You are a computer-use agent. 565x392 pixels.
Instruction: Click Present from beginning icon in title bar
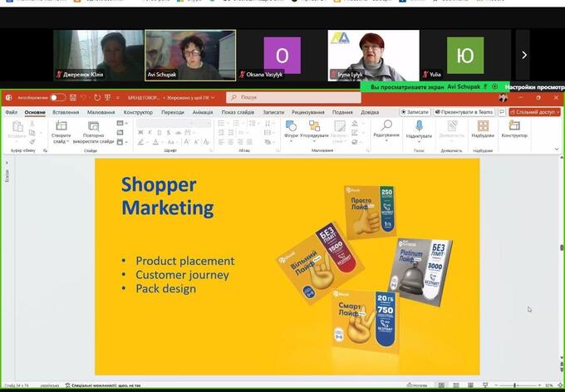tap(107, 98)
